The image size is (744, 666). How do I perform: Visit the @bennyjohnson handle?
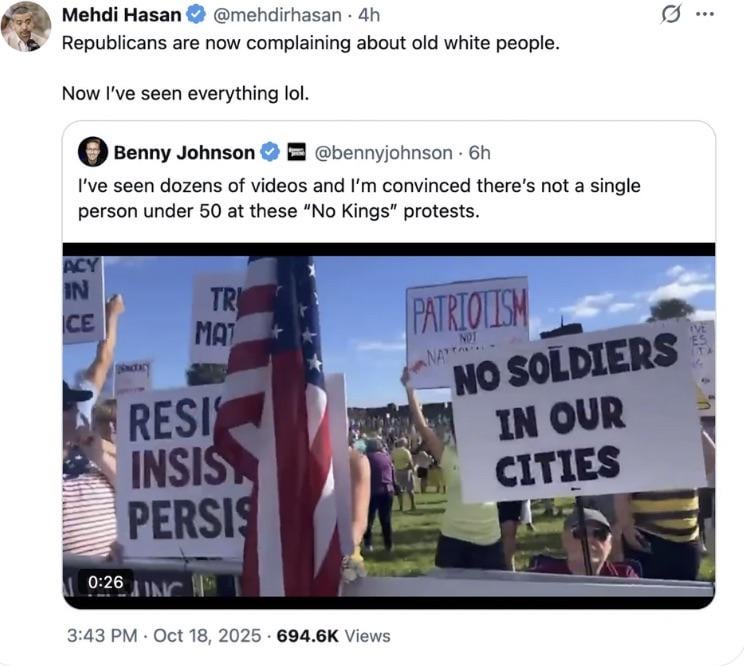[x=383, y=153]
